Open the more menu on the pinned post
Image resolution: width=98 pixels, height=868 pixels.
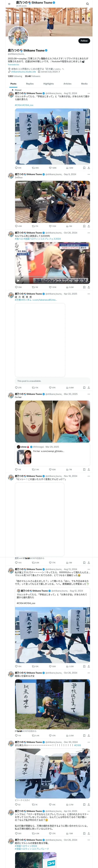89,93
